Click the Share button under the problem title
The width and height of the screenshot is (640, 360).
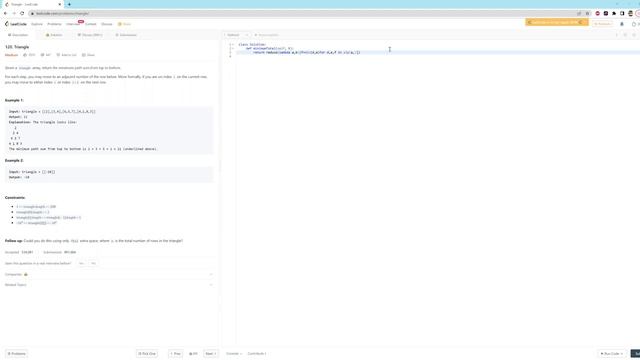click(x=88, y=55)
